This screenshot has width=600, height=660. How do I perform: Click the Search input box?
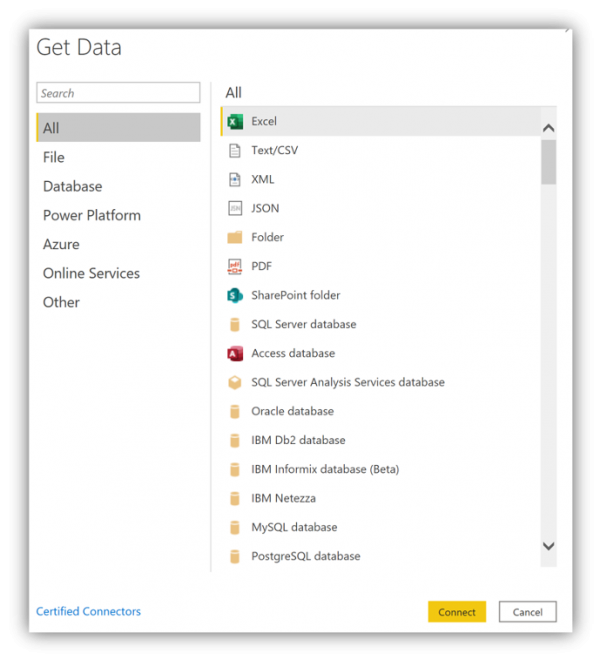118,93
